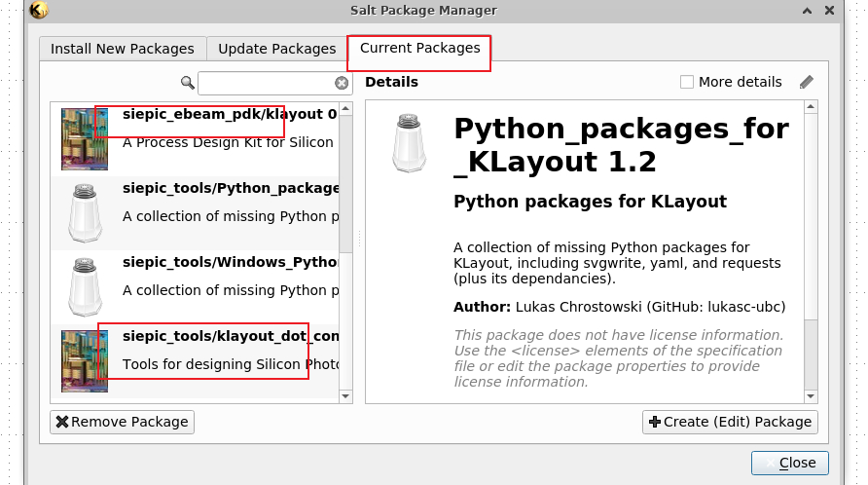Switch to Install New Packages tab
The image size is (868, 485).
point(123,49)
